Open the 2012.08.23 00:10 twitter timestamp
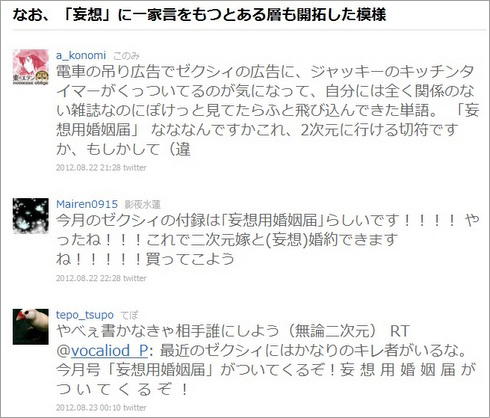 pos(101,408)
